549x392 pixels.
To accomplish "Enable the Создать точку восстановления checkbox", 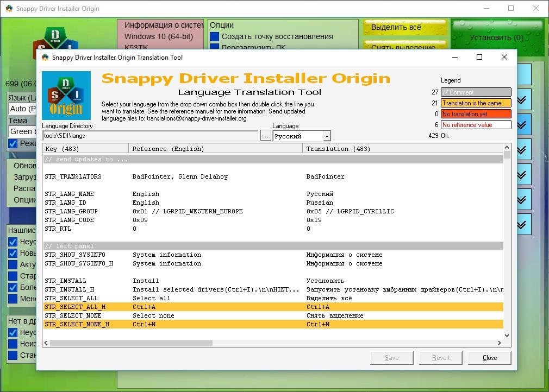I will click(215, 36).
